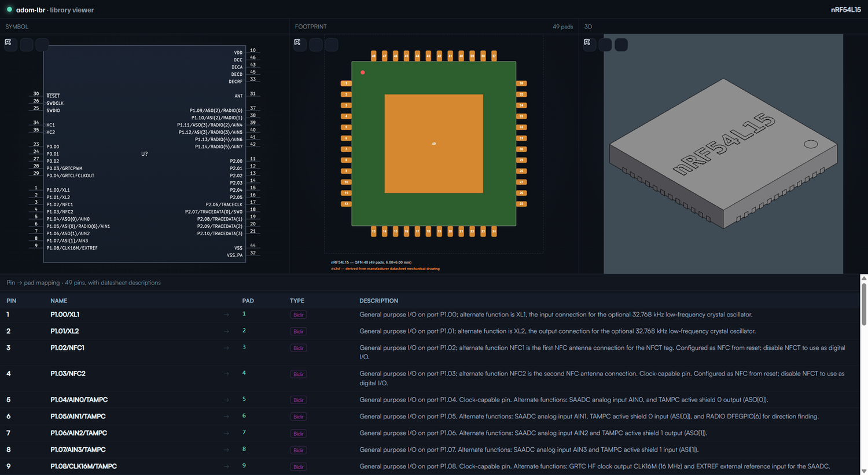This screenshot has height=475, width=868.
Task: Click the scrollbar down arrow in pin table
Action: [864, 471]
